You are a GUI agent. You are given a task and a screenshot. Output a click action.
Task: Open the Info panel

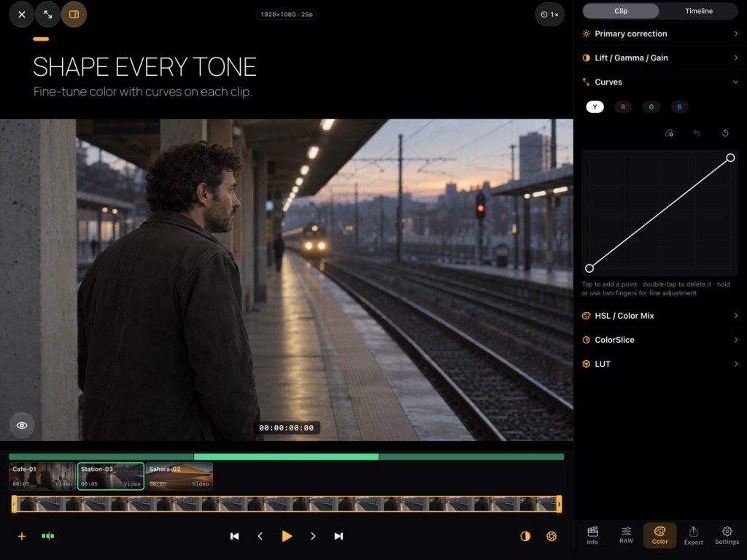pyautogui.click(x=592, y=535)
